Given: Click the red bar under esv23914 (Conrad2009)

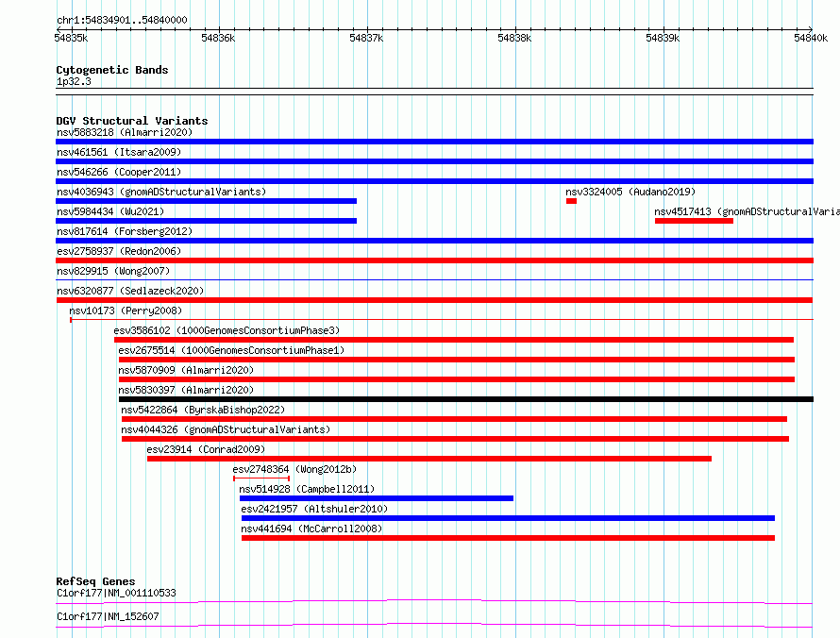Looking at the screenshot, I should 429,459.
